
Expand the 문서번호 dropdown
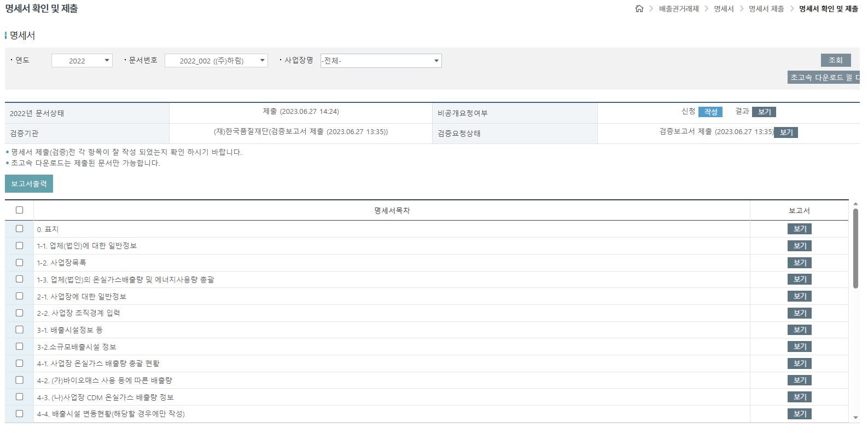click(x=216, y=61)
